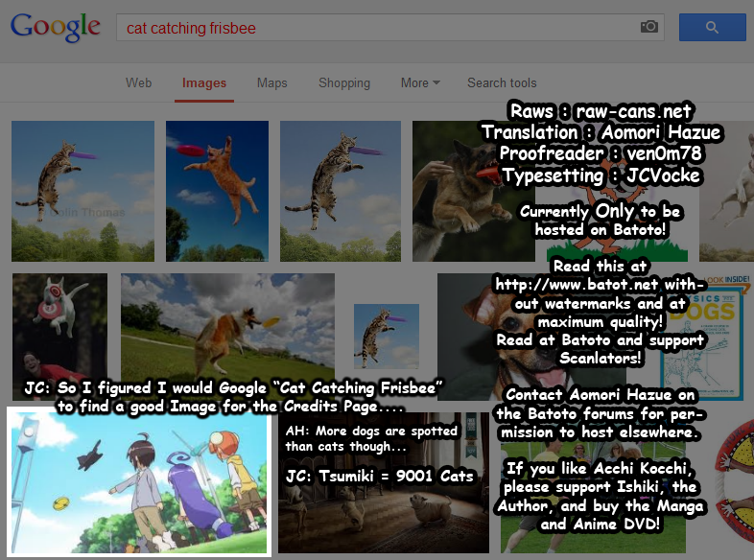Select the Images tab

(x=204, y=83)
